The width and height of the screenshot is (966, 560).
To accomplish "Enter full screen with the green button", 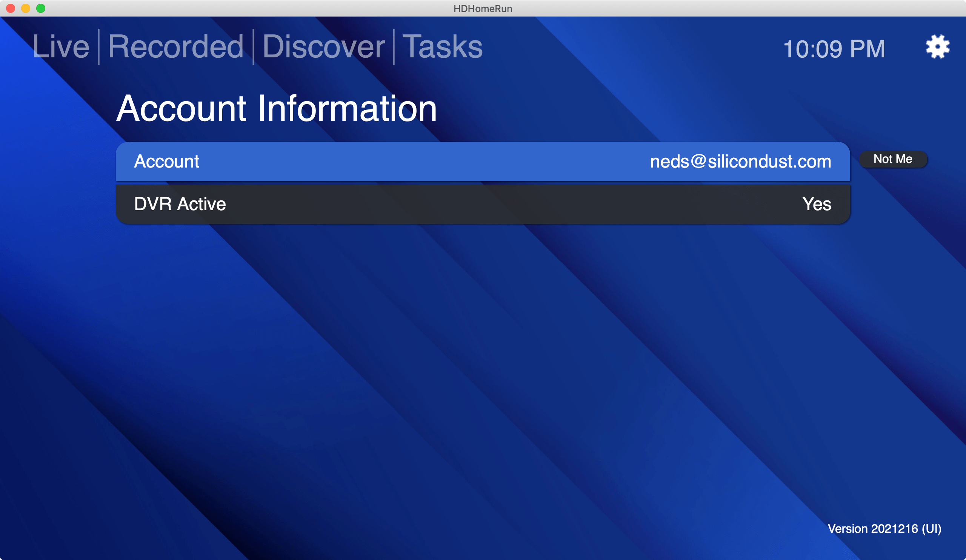I will 41,8.
